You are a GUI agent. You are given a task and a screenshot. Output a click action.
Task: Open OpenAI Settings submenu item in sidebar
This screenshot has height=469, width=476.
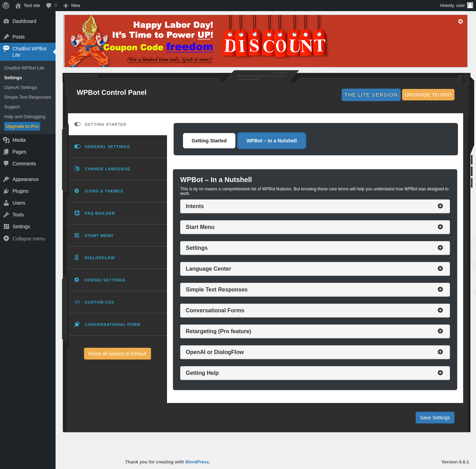click(20, 88)
